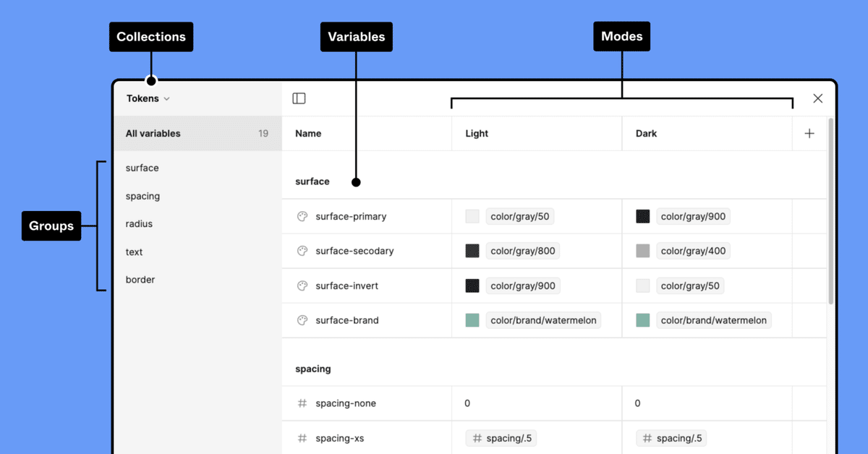Click color/brand/watermelon alias in Dark column
The height and width of the screenshot is (454, 868).
click(x=714, y=320)
